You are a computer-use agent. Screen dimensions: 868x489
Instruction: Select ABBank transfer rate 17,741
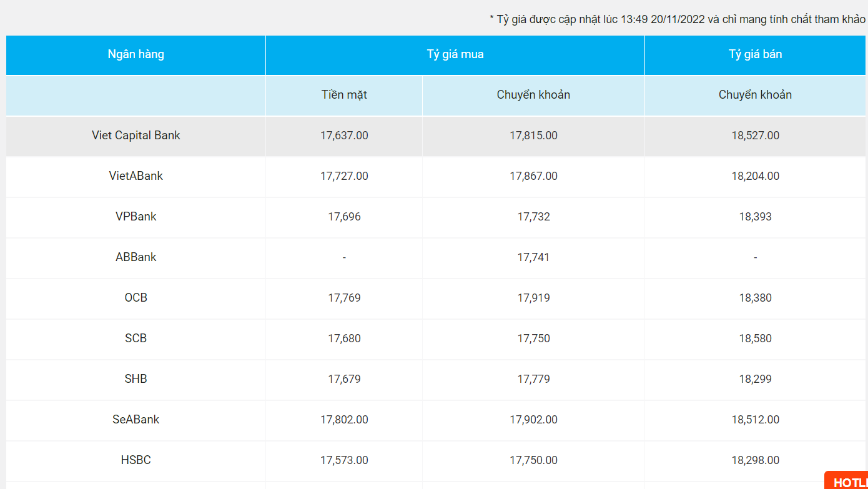pos(533,257)
